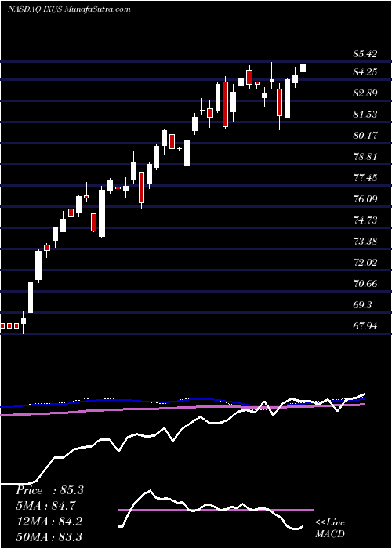
Task: Click the Price : 85.3 readout
Action: (49, 490)
